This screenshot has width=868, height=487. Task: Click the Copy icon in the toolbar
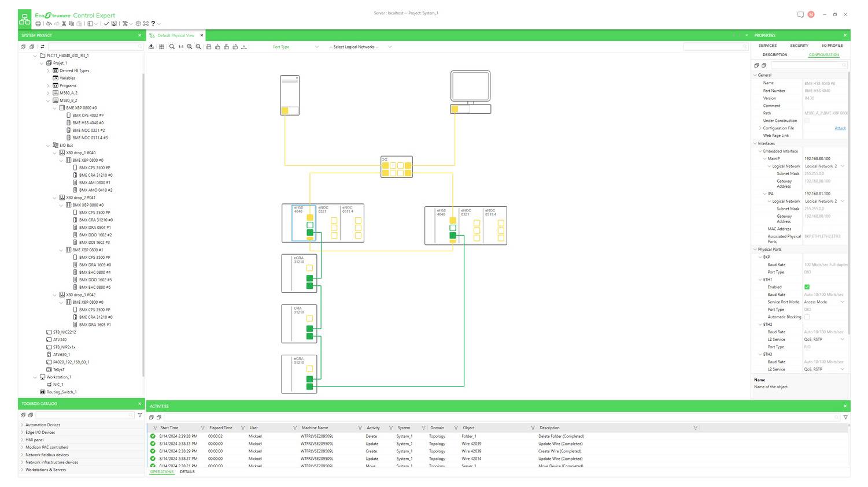click(x=72, y=24)
